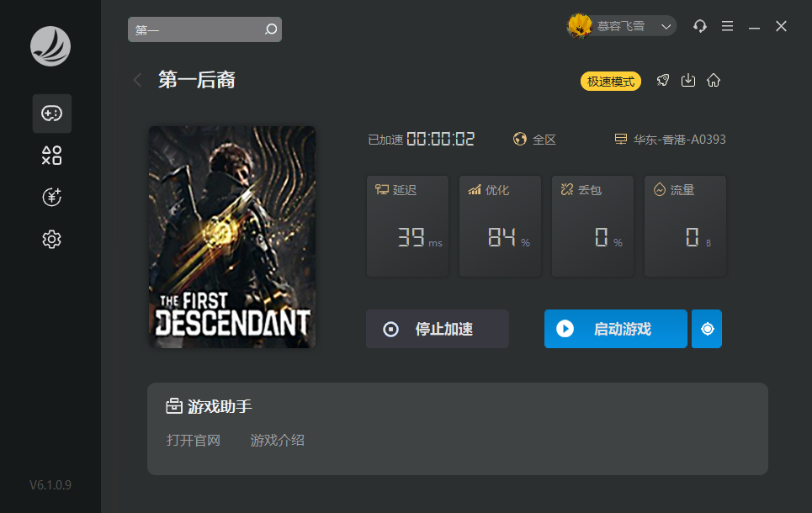Click the 已加速 00:00:02 timer

421,140
